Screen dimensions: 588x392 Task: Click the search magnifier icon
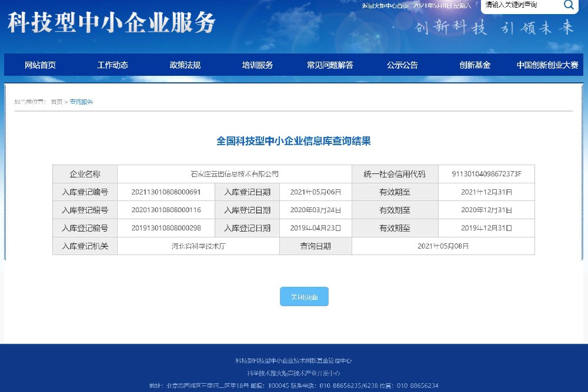[x=569, y=5]
